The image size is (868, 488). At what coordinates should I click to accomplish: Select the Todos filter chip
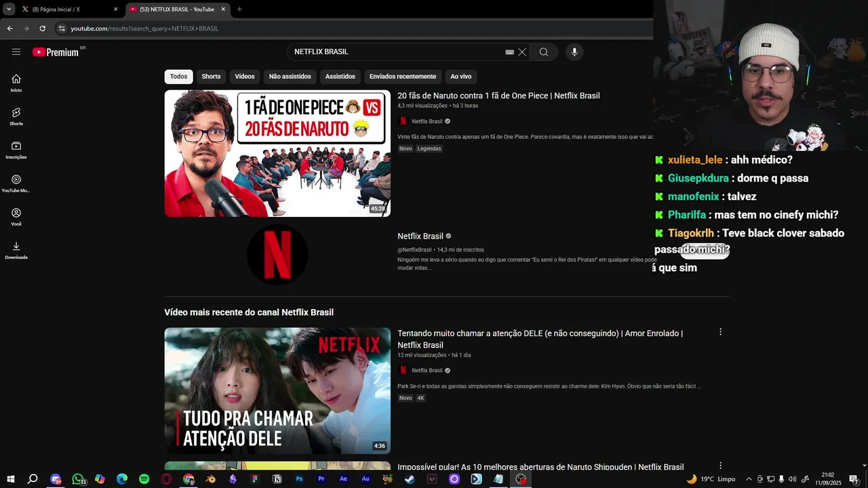click(178, 77)
